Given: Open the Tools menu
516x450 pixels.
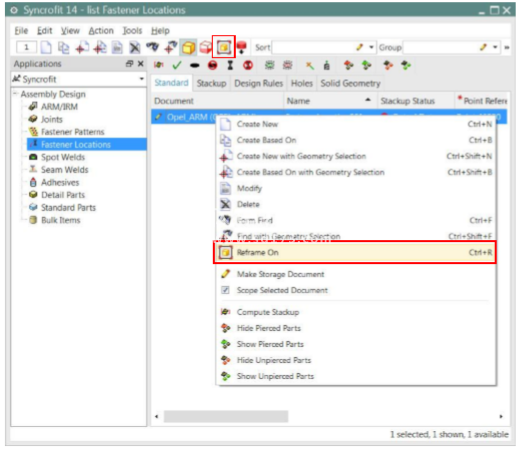Looking at the screenshot, I should (x=132, y=31).
